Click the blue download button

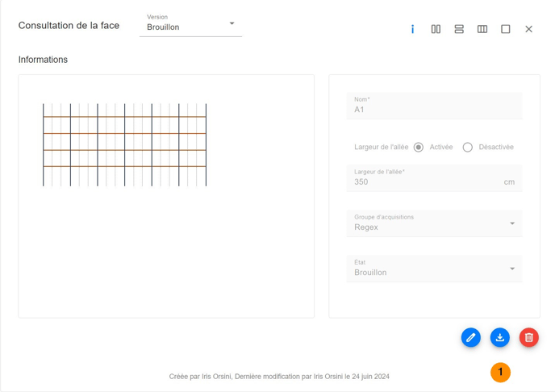pyautogui.click(x=500, y=337)
